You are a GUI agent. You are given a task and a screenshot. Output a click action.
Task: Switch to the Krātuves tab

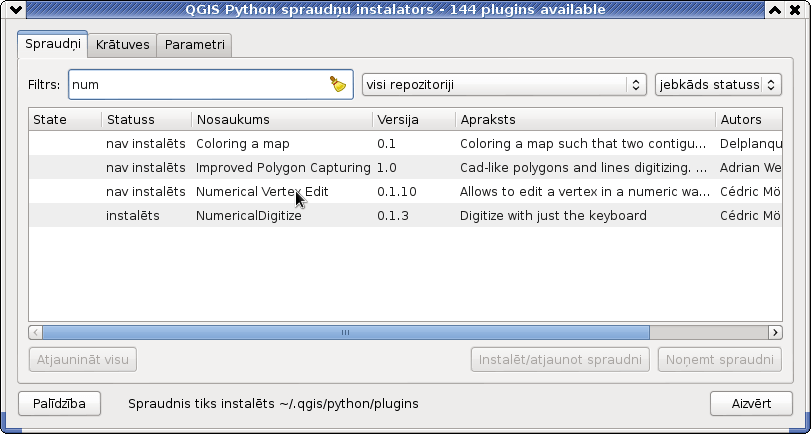123,45
